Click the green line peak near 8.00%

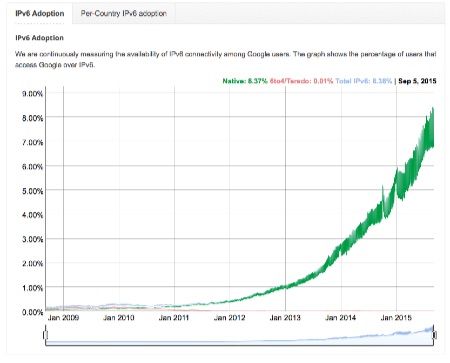(433, 109)
